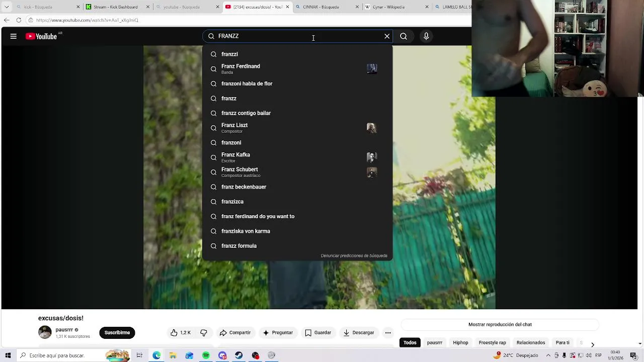
Task: Start voice search with the microphone
Action: (x=426, y=36)
